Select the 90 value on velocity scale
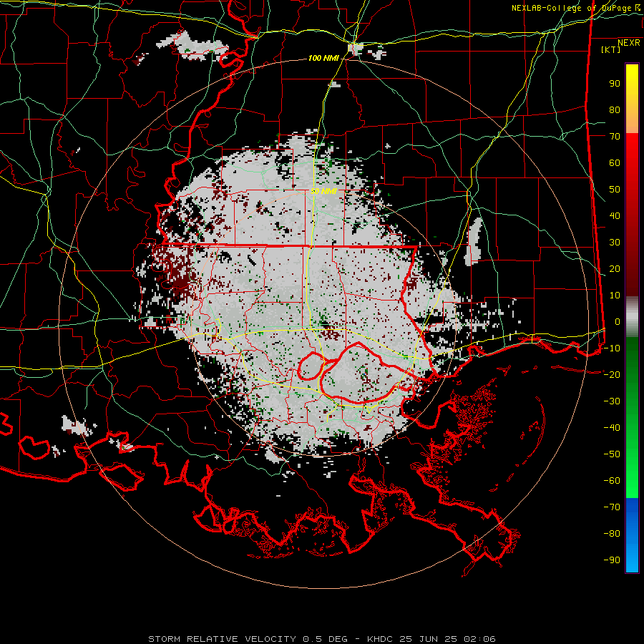Screen dimensions: 644x644 point(615,84)
